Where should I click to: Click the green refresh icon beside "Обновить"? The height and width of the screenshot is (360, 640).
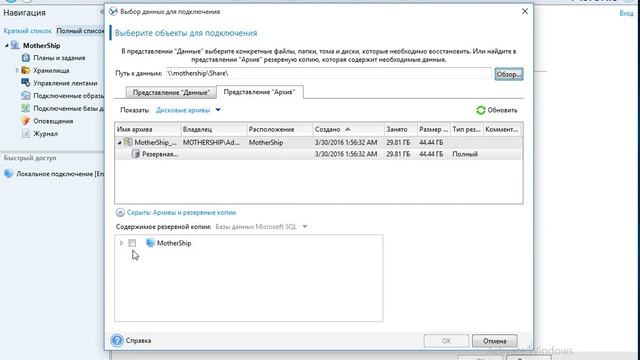[481, 110]
